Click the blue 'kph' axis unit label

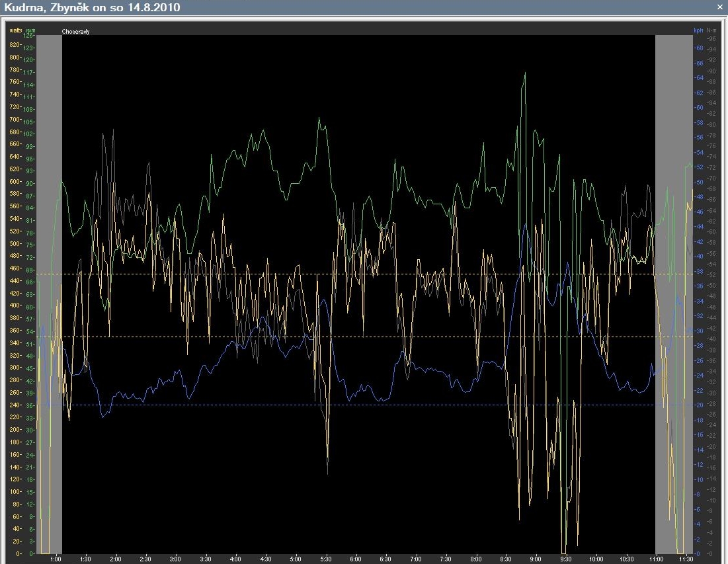(698, 30)
